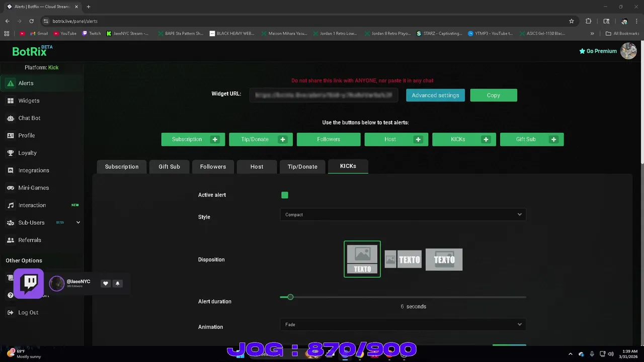Open a new browser tab
Image resolution: width=644 pixels, height=362 pixels.
[88, 7]
